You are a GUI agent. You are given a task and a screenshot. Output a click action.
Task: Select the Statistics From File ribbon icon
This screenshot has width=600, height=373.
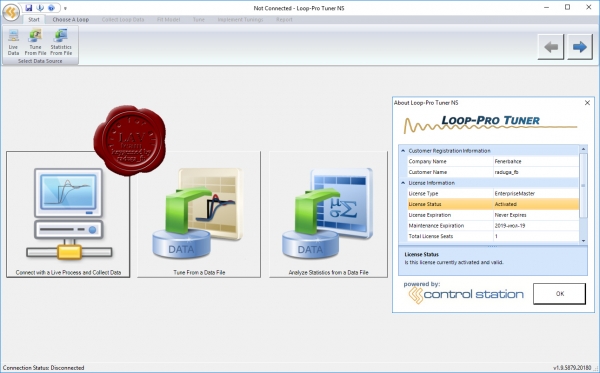point(61,42)
